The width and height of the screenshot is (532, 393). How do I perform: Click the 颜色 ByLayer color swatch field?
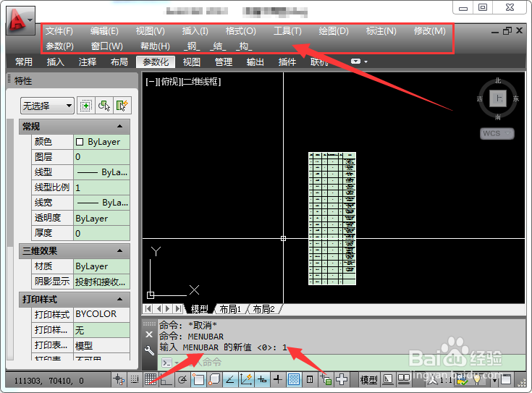tap(101, 142)
